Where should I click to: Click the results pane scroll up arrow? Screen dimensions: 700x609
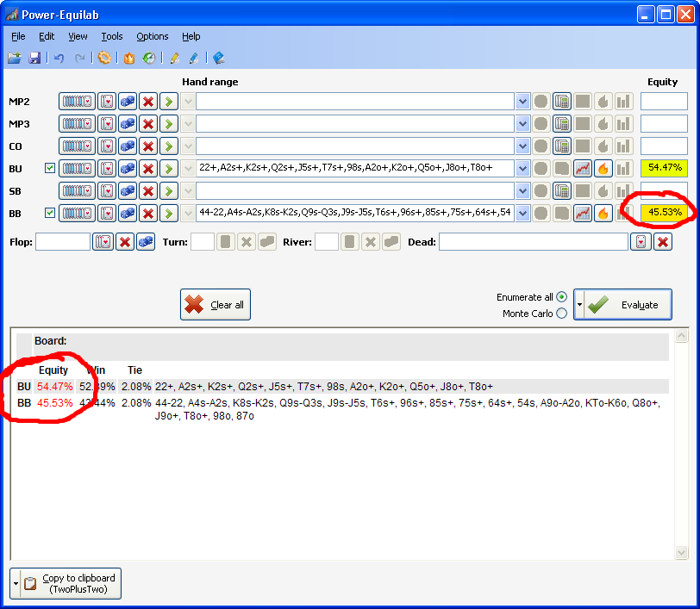pos(681,335)
